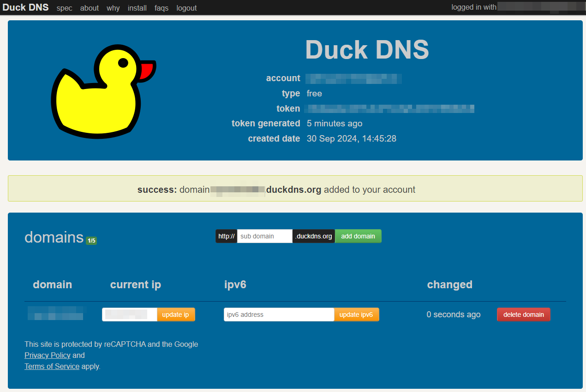Click the 'http://' prefix label
Image resolution: width=586 pixels, height=392 pixels.
227,236
